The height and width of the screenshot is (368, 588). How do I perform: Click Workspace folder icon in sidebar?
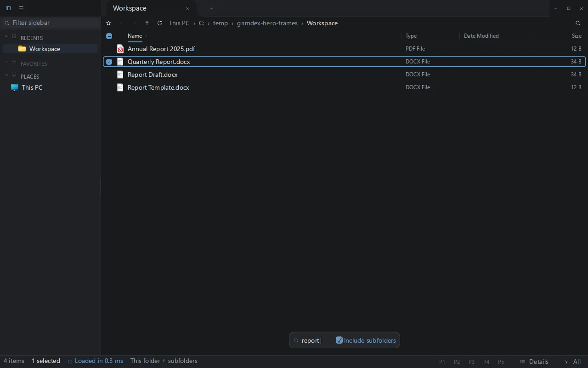tap(22, 49)
